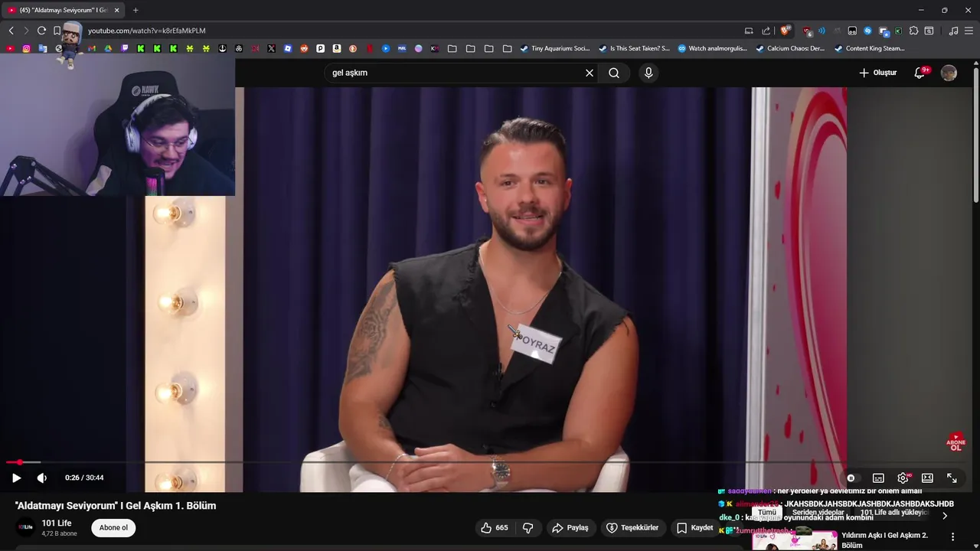
Task: Open the Instagram bookmark icon
Action: 26,48
